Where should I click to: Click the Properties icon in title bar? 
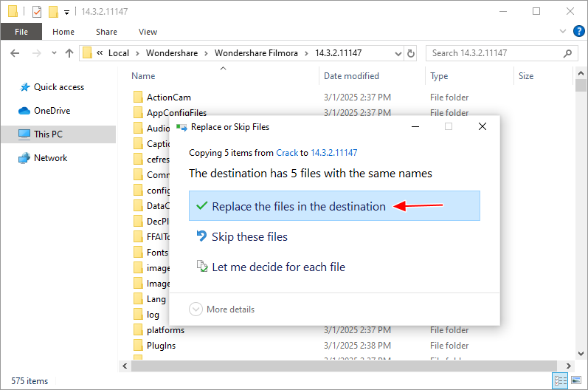click(37, 12)
